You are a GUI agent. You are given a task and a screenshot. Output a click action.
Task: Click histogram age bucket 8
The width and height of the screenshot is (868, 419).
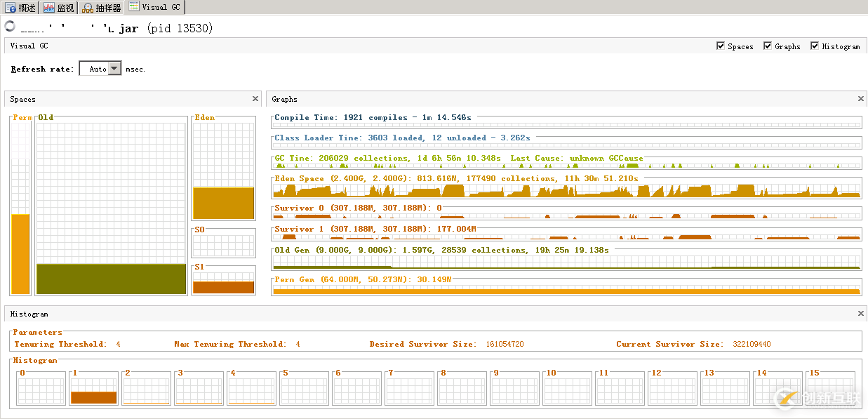(x=462, y=388)
